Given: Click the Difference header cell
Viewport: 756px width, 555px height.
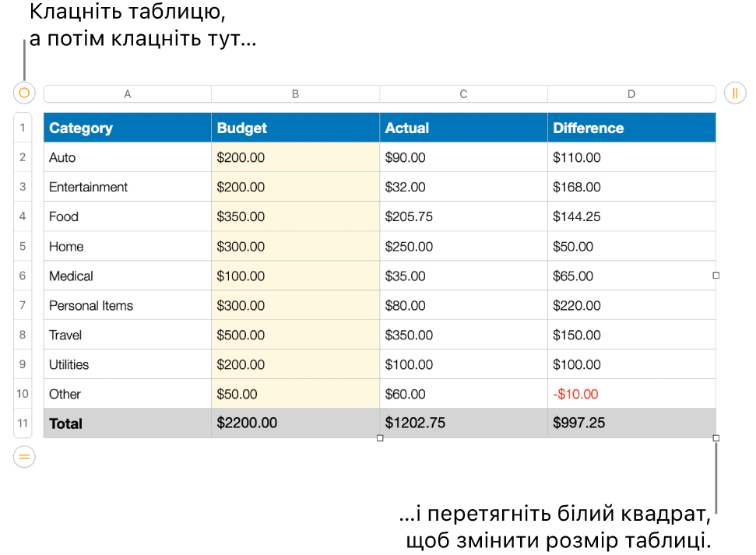Looking at the screenshot, I should [631, 128].
